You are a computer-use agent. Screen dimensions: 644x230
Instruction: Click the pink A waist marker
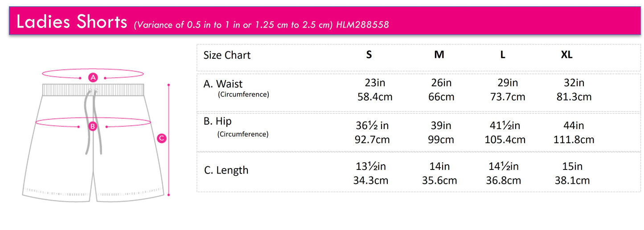93,77
